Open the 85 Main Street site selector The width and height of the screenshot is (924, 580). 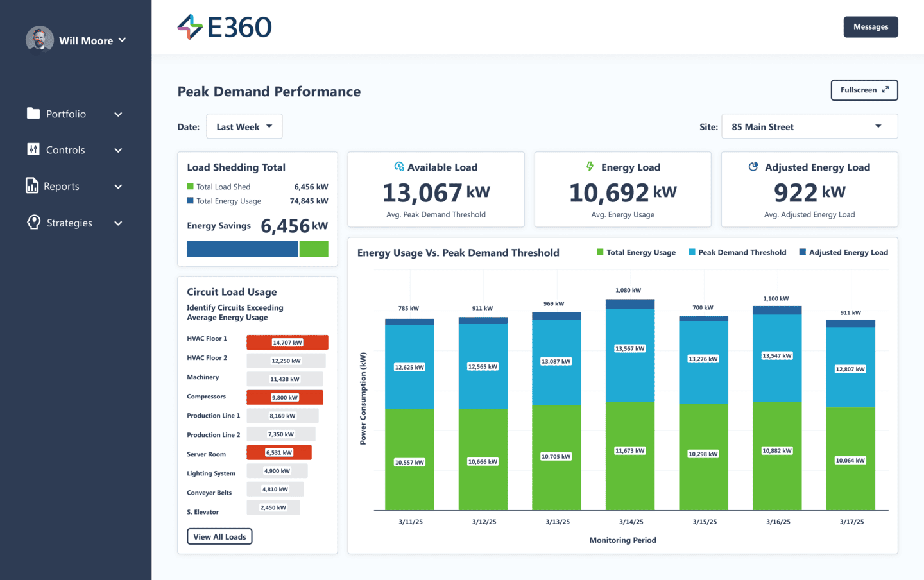(809, 126)
